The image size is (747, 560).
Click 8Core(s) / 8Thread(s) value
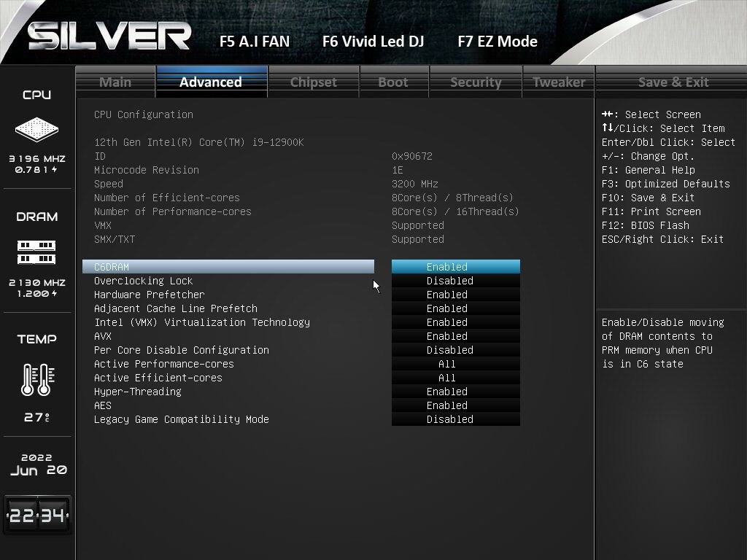452,197
